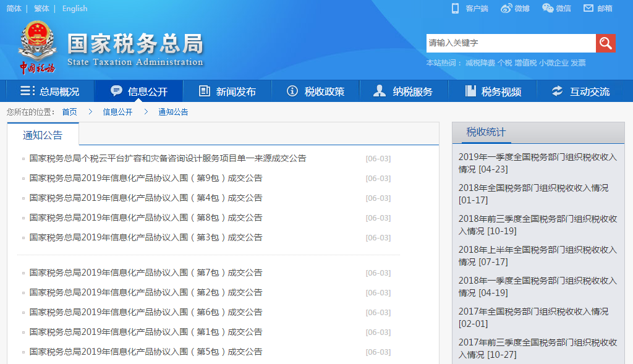Open the 税务视频 navigation menu
Image resolution: width=633 pixels, height=364 pixels.
[493, 91]
